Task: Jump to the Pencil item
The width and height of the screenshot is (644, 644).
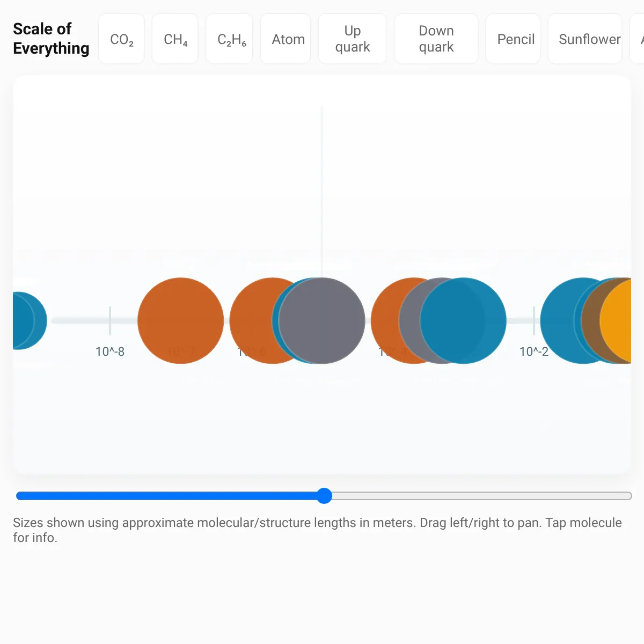Action: click(516, 39)
